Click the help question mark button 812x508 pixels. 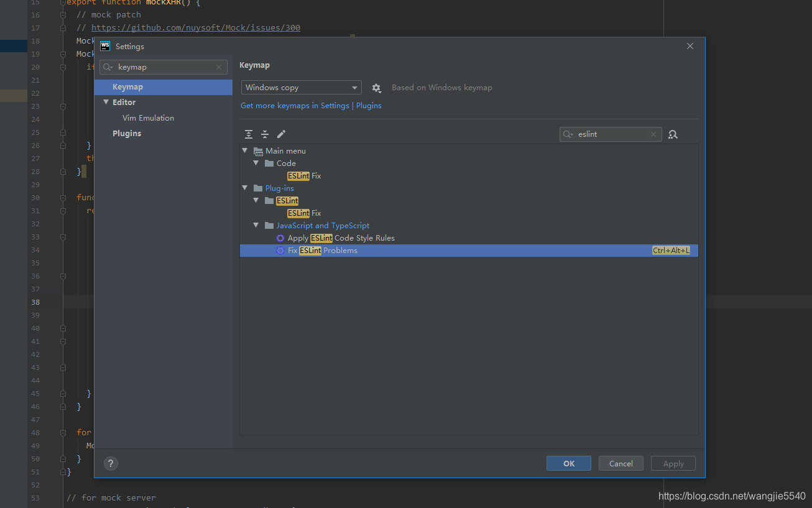point(111,463)
